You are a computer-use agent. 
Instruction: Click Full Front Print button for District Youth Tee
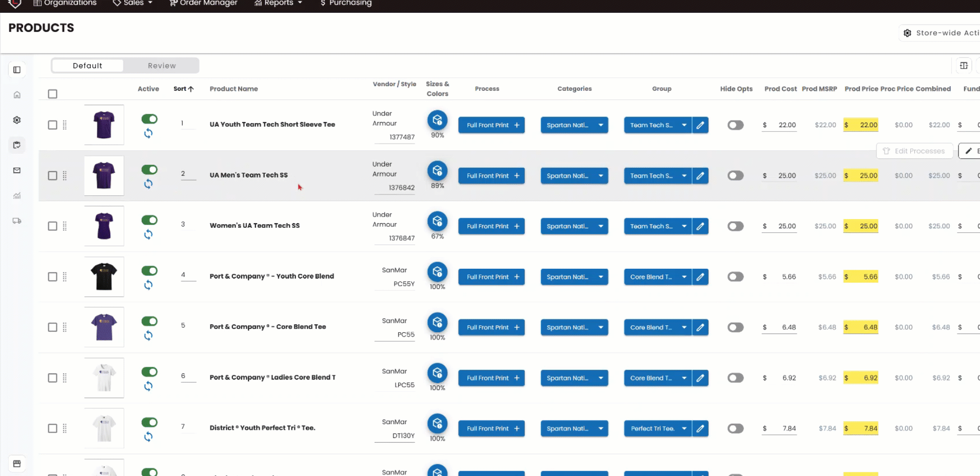coord(491,429)
